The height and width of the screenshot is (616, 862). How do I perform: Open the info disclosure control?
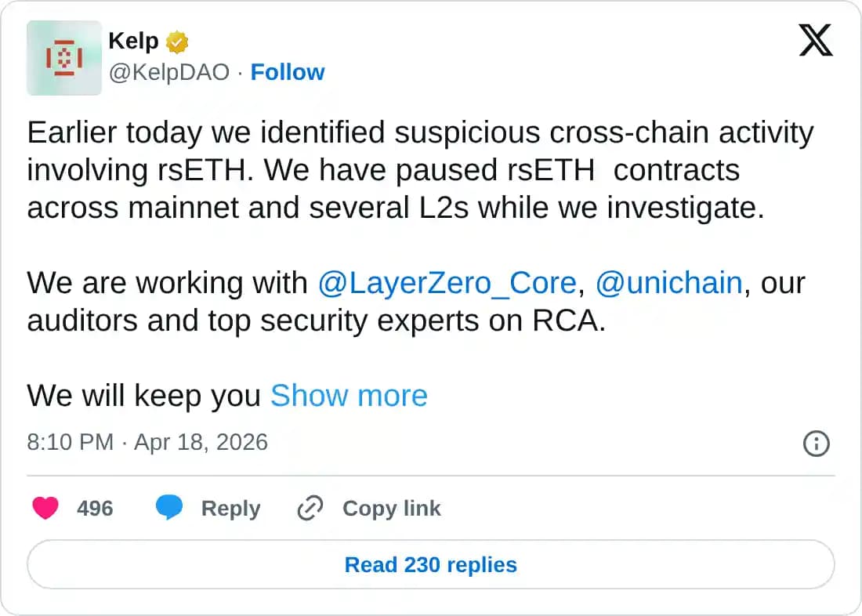point(816,444)
